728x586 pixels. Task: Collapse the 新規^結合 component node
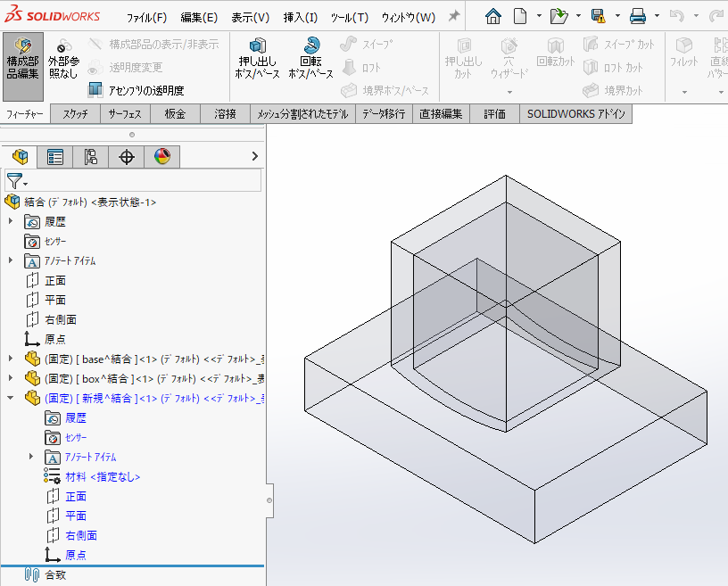(10, 398)
